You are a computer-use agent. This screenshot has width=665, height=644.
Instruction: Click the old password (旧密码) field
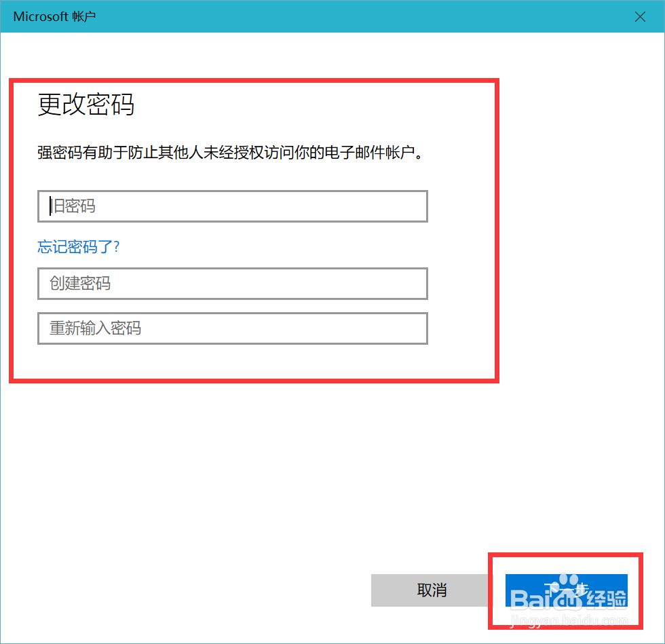(x=232, y=206)
